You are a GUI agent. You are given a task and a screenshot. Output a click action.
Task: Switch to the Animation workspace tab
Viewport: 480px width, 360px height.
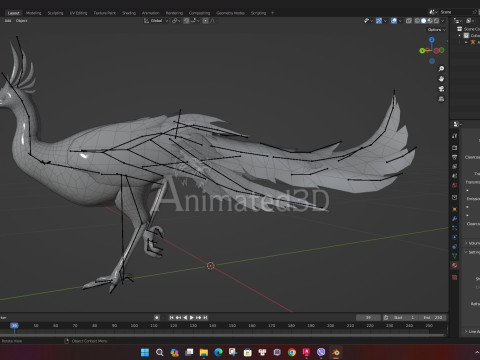pyautogui.click(x=151, y=13)
